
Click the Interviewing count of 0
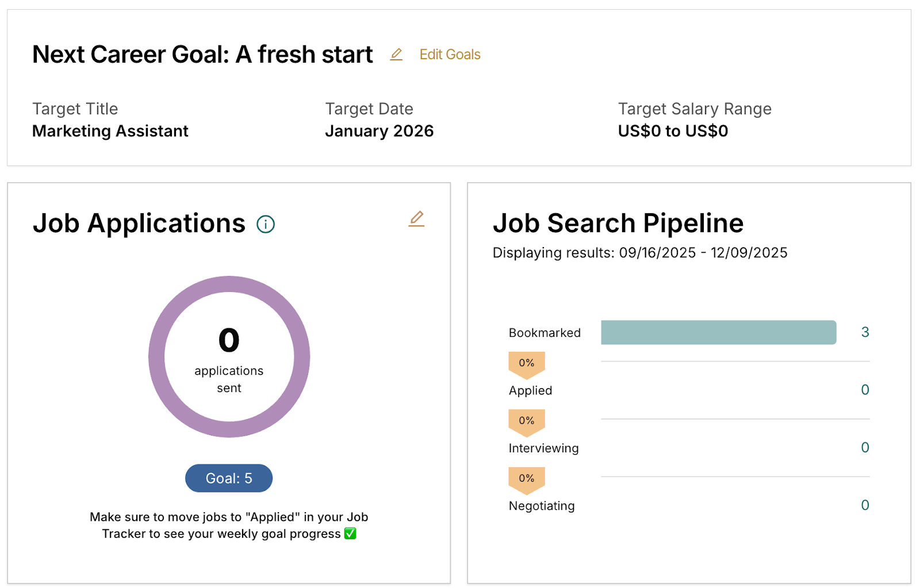865,448
